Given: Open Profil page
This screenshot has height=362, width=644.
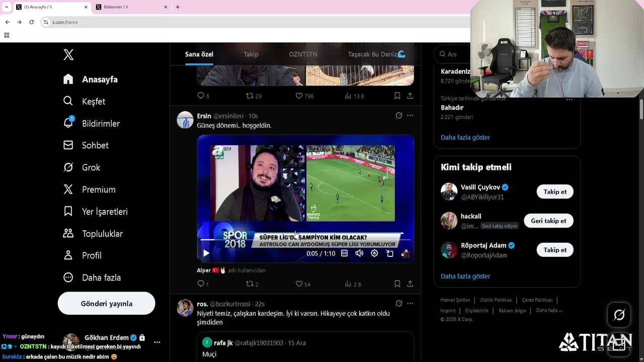Looking at the screenshot, I should pos(83,255).
